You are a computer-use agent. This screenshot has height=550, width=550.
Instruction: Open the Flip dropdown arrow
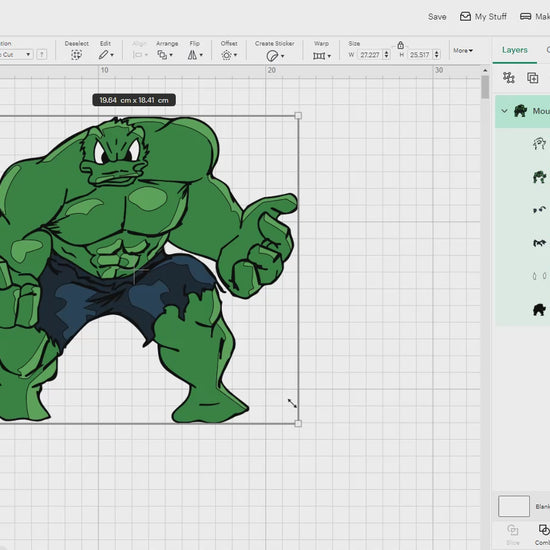coord(201,55)
